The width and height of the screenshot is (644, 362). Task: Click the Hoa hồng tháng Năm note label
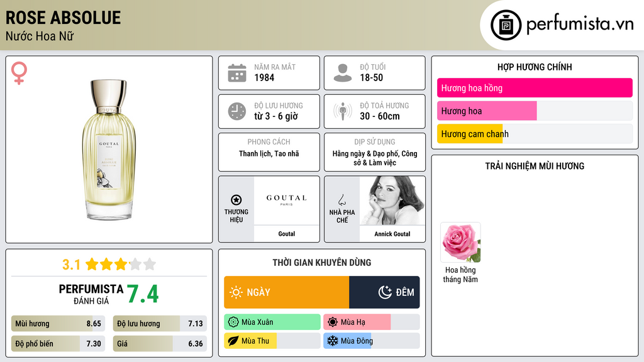[460, 275]
